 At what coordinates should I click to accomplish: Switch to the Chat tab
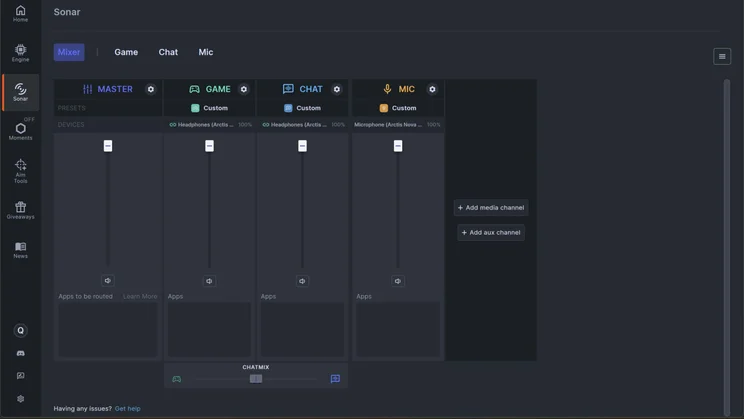point(168,52)
